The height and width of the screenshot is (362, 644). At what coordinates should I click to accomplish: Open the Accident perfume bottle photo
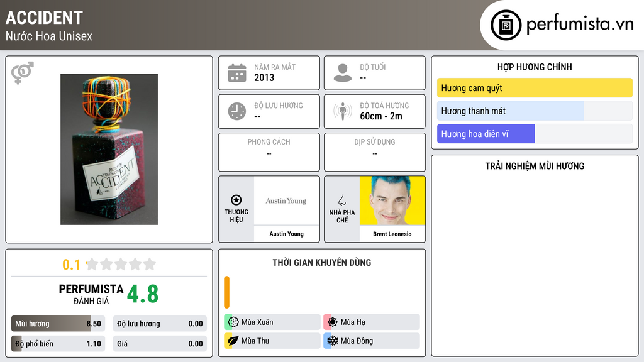pyautogui.click(x=109, y=150)
